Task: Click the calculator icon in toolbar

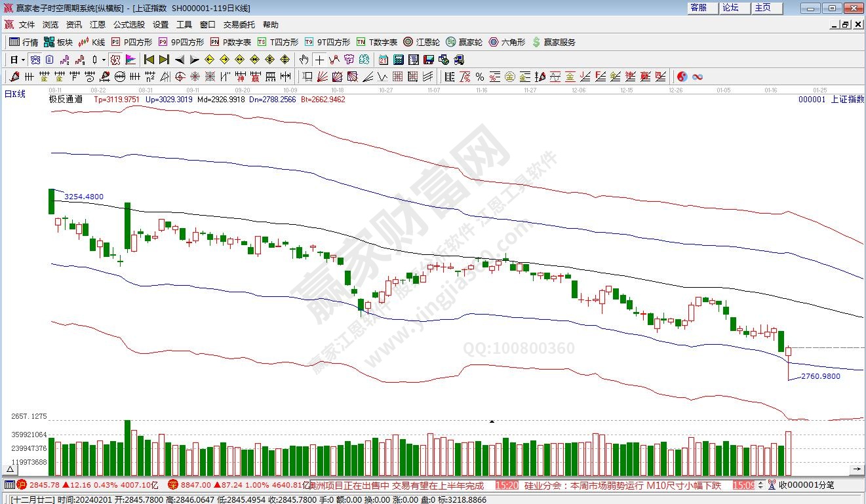Action: pos(399,60)
